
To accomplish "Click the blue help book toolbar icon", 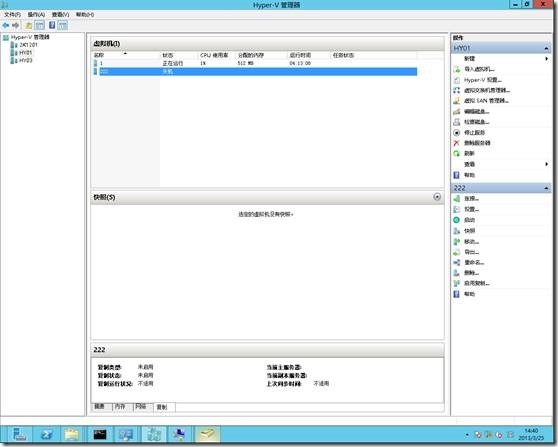I will click(52, 25).
